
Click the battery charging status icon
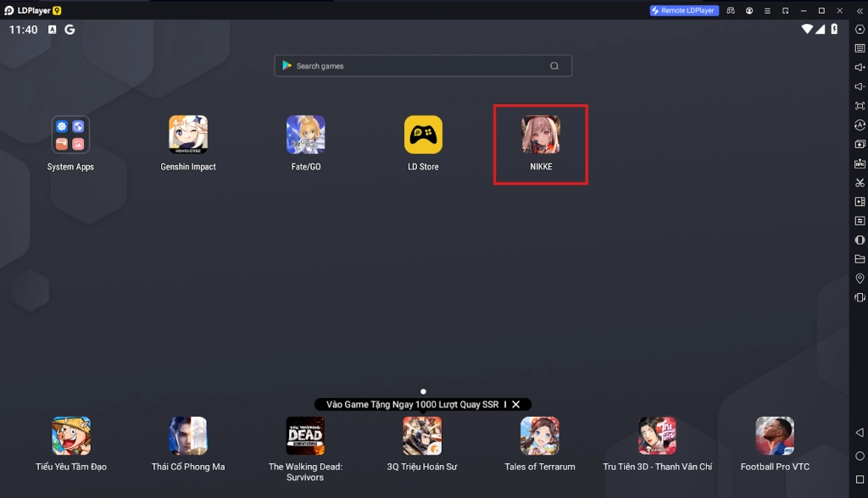(834, 29)
